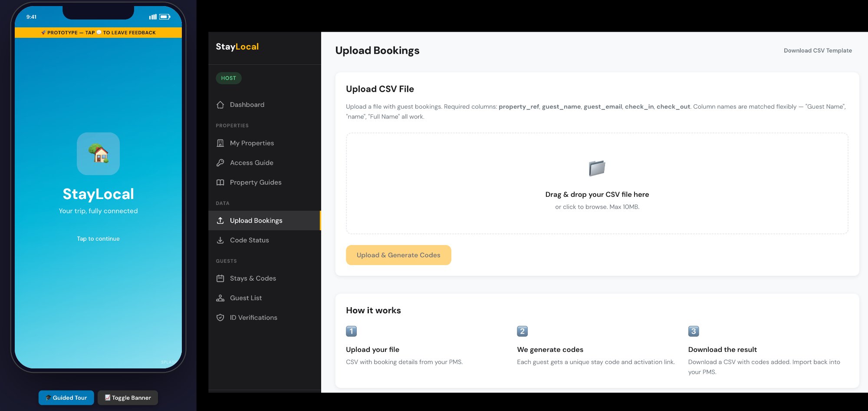Click the Access Guide key icon
Screen dimensions: 868x411
coord(220,162)
